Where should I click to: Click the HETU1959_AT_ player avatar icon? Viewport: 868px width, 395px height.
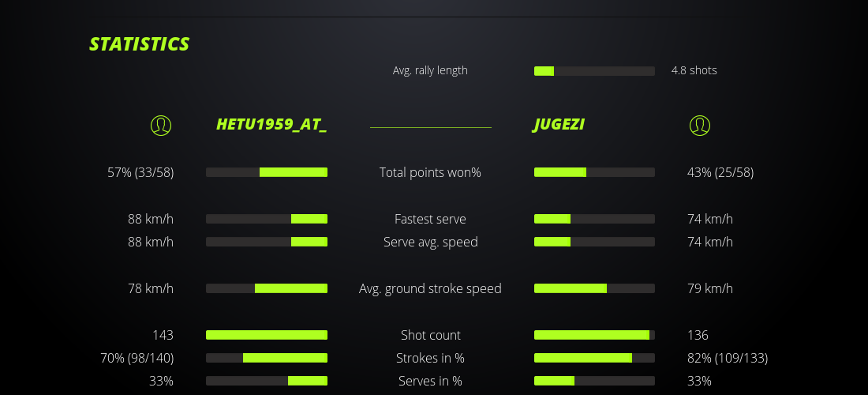(x=161, y=125)
